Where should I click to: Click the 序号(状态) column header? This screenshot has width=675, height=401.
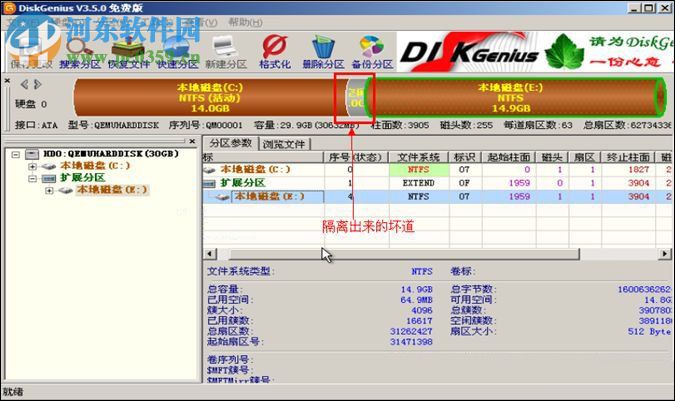[x=356, y=157]
